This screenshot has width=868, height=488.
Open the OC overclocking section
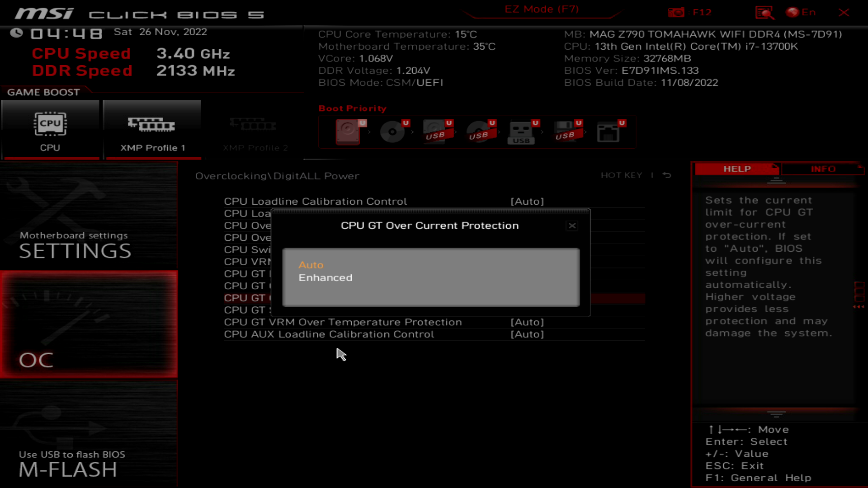tap(89, 324)
